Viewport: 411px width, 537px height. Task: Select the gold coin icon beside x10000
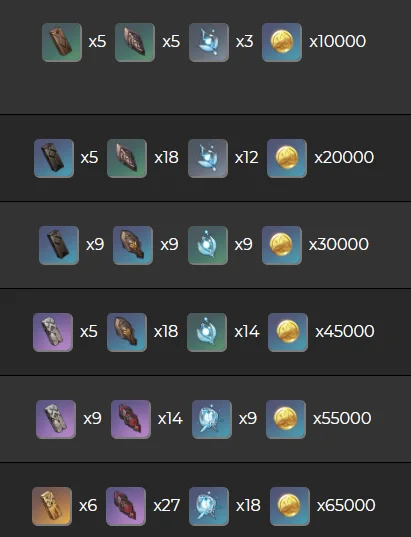pos(282,42)
